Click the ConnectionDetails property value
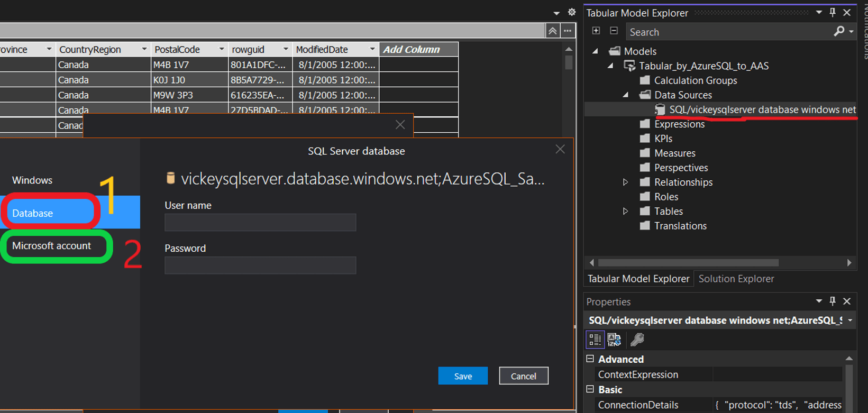 (778, 405)
